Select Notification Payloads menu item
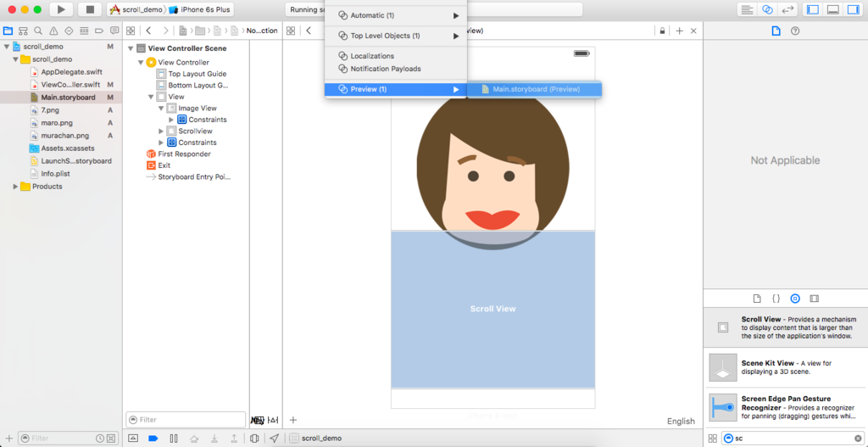Screen dimensions: 868x447 click(x=396, y=69)
